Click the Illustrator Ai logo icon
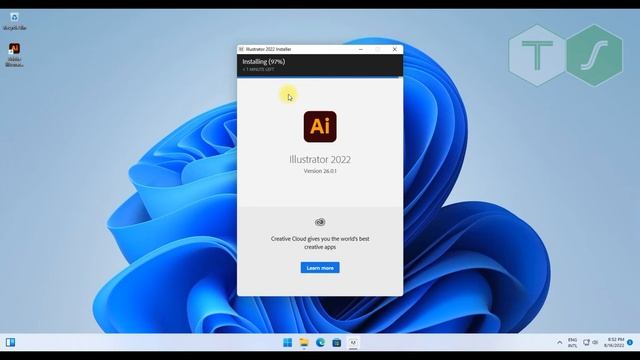The image size is (640, 360). coord(320,127)
